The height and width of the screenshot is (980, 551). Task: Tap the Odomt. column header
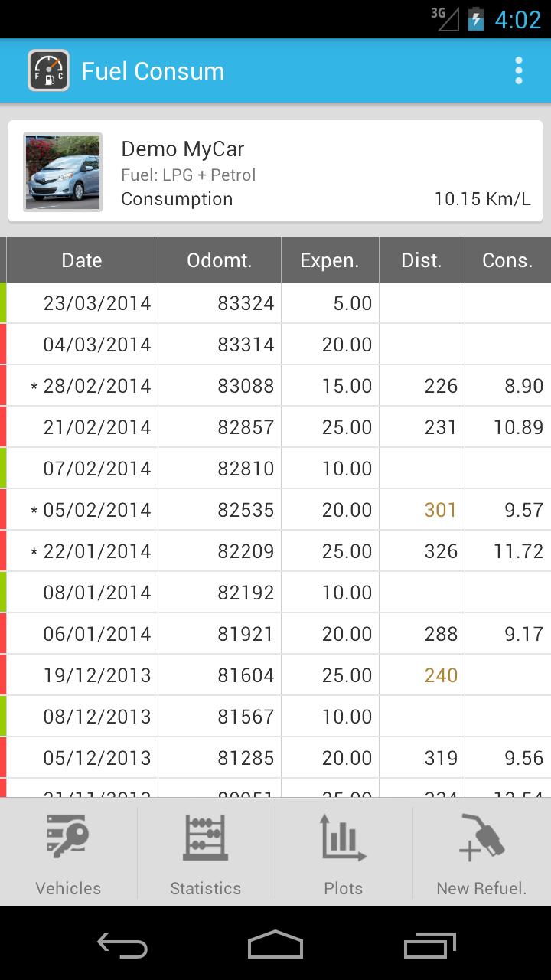pyautogui.click(x=219, y=260)
